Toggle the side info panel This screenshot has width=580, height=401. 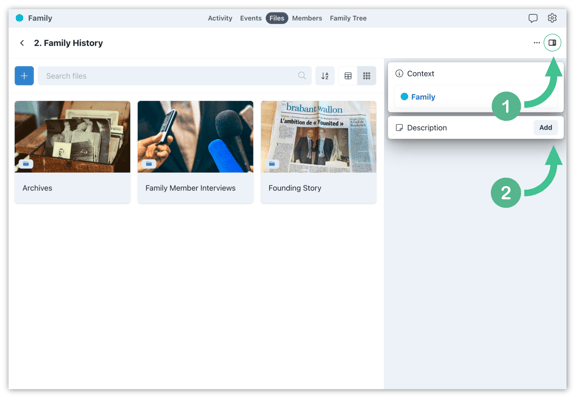tap(552, 43)
